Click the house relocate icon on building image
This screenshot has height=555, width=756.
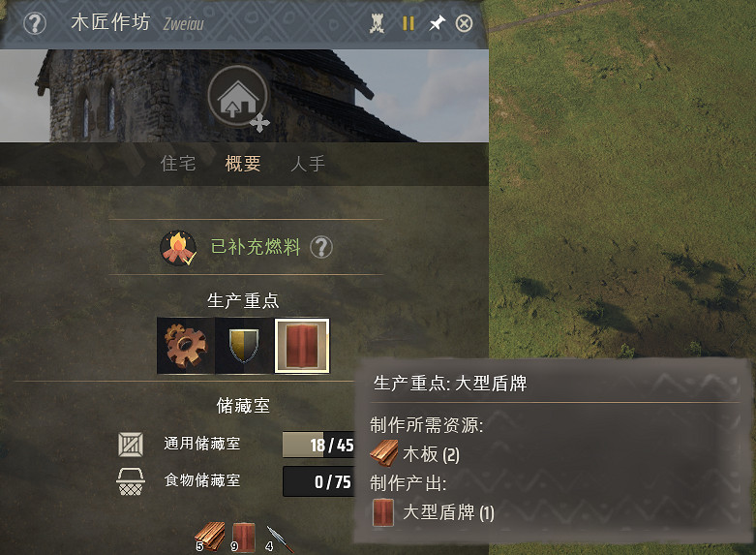pos(238,97)
